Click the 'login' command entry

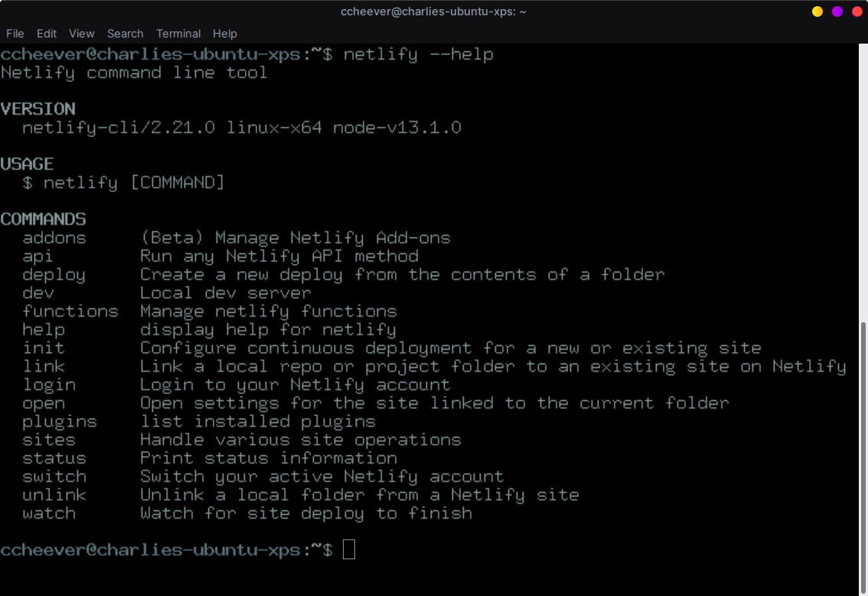point(49,384)
